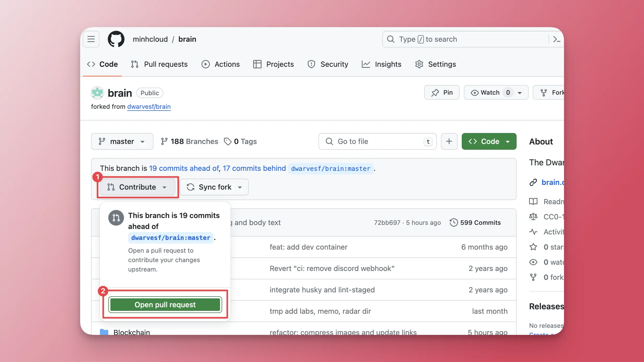
Task: Open the hamburger navigation menu
Action: pos(91,39)
